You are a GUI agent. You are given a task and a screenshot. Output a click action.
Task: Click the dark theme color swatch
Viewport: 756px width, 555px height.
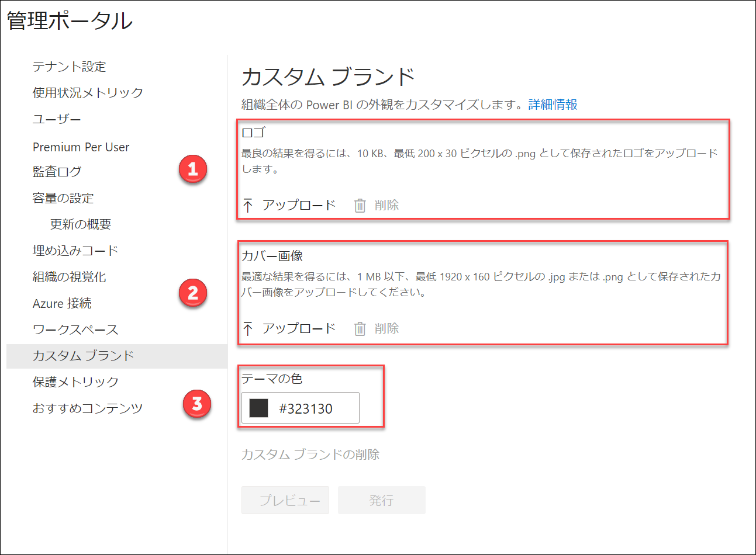tap(258, 408)
